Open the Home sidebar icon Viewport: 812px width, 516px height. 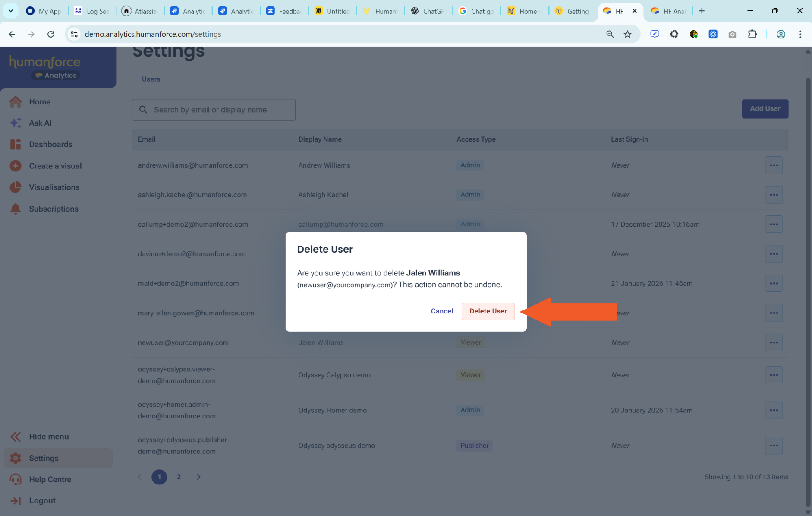16,102
